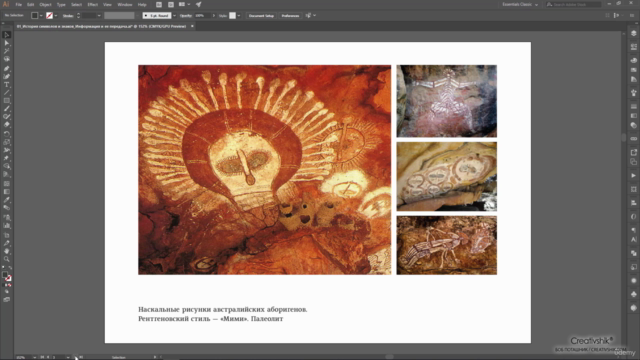Select the Selection tool arrow

tap(7, 35)
